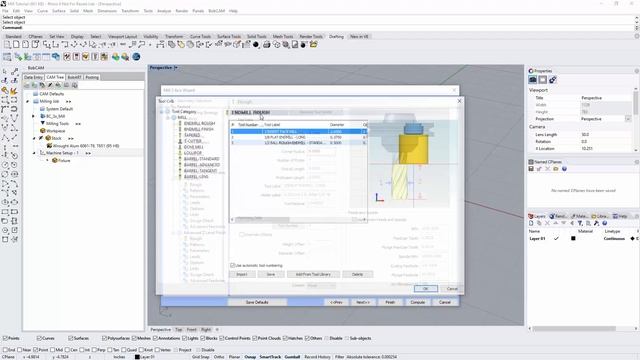
Task: Toggle the Curves filter checkbox
Action: click(39, 338)
